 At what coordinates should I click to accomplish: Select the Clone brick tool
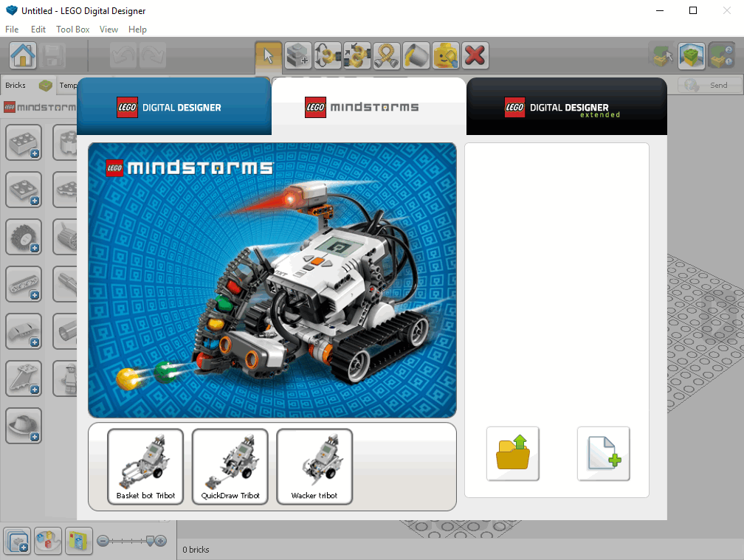pyautogui.click(x=298, y=55)
